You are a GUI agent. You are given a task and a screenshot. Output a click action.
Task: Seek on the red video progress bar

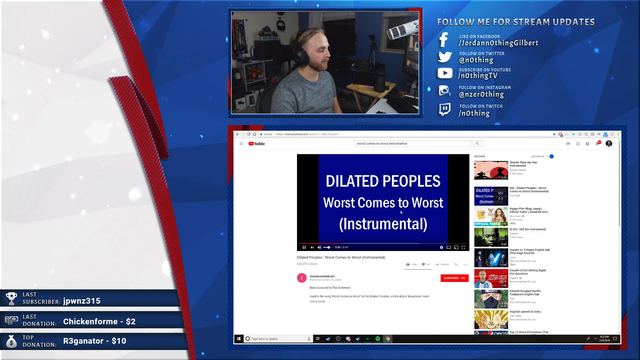coord(382,243)
